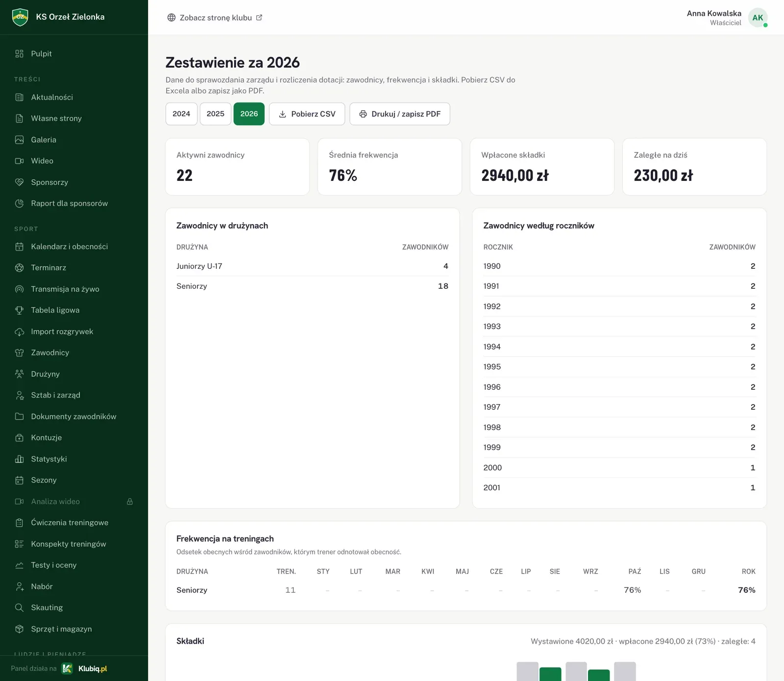Open Galeria image icon
Screen dimensions: 784x681
click(19, 140)
